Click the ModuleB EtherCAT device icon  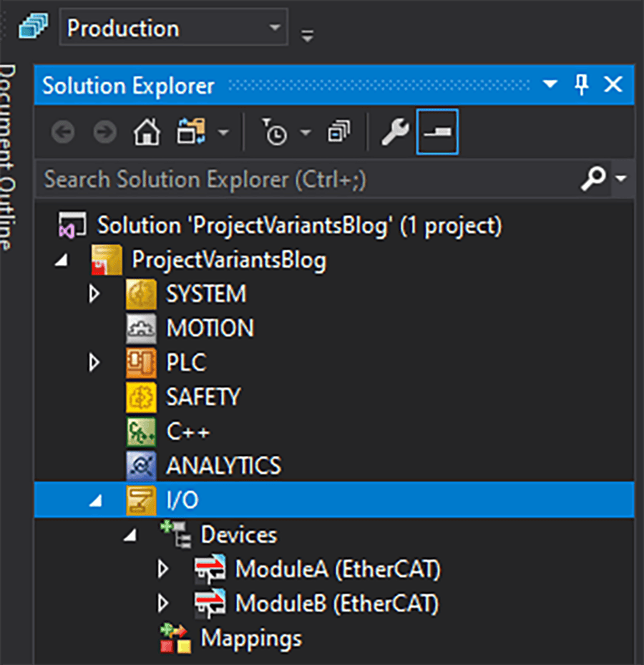210,603
